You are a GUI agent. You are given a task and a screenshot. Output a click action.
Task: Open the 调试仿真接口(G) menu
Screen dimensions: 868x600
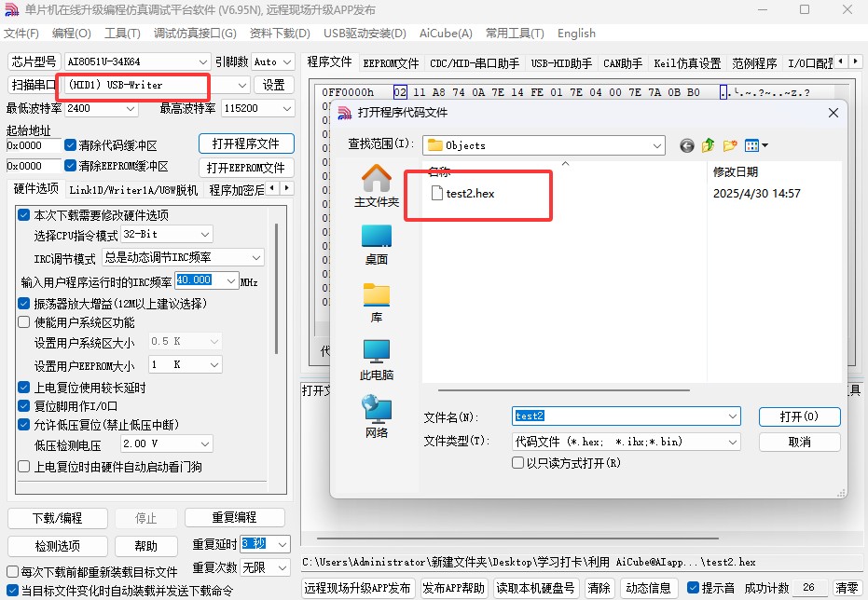coord(196,34)
